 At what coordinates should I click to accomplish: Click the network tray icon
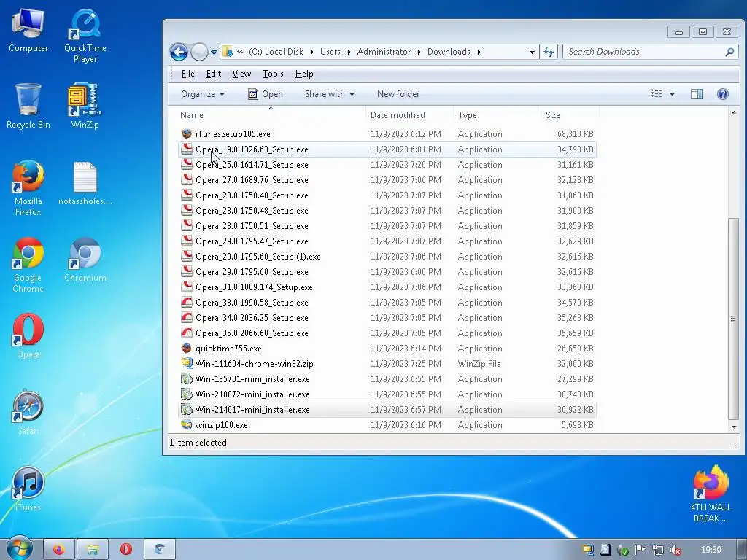tap(657, 550)
